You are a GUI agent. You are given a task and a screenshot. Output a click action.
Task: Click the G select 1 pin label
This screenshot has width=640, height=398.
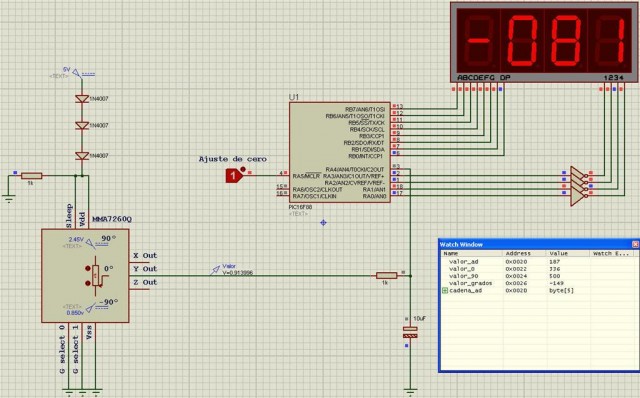coord(76,349)
